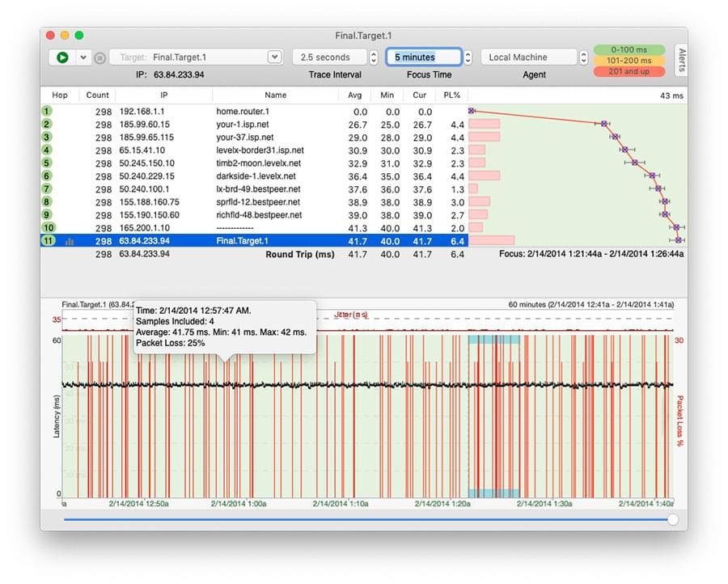Click the Focus Time stepper arrows
The width and height of the screenshot is (728, 584).
pos(468,57)
